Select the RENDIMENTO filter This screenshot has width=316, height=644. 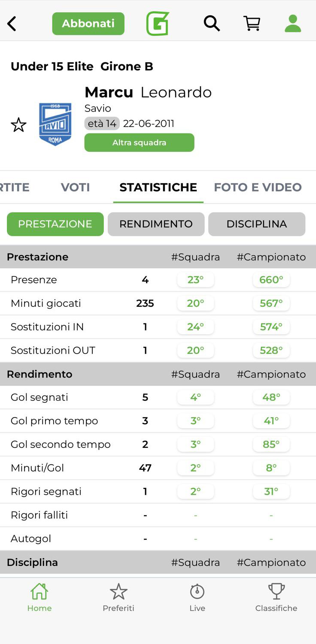tap(156, 224)
